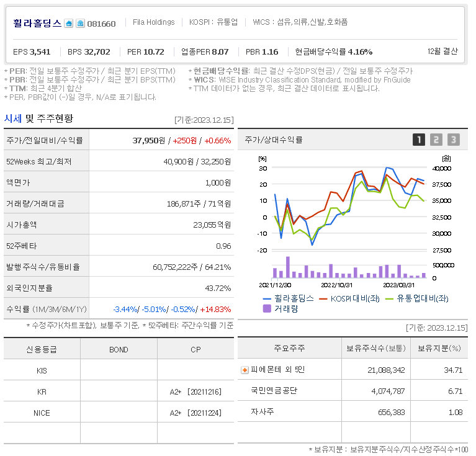Viewport: 476px width, 456px height.
Task: Click the CP column header
Action: pyautogui.click(x=195, y=350)
